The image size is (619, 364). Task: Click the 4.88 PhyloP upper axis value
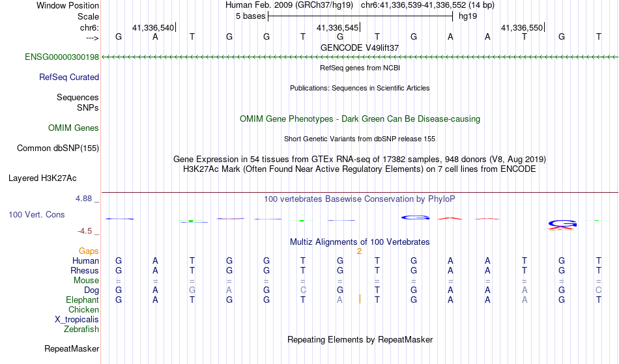tap(83, 199)
